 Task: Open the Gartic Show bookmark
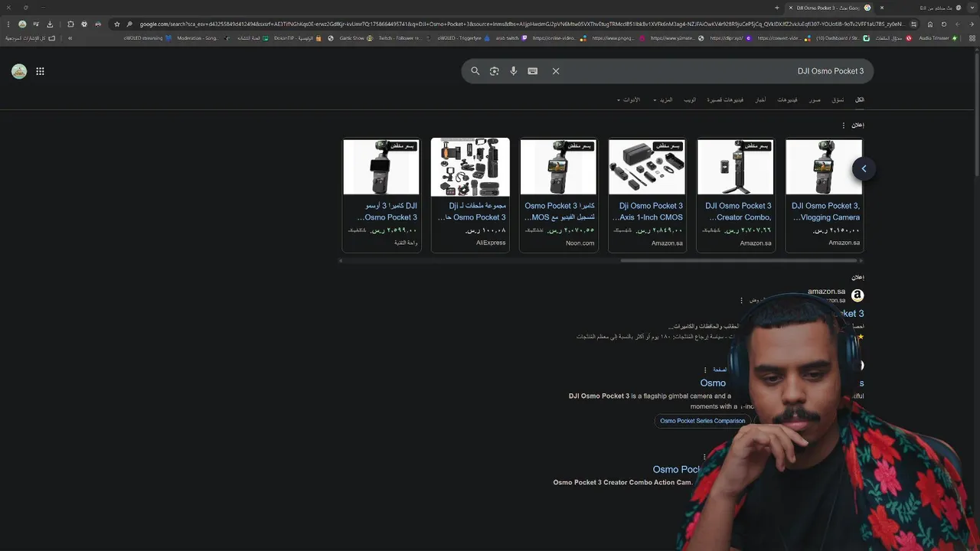click(x=356, y=37)
